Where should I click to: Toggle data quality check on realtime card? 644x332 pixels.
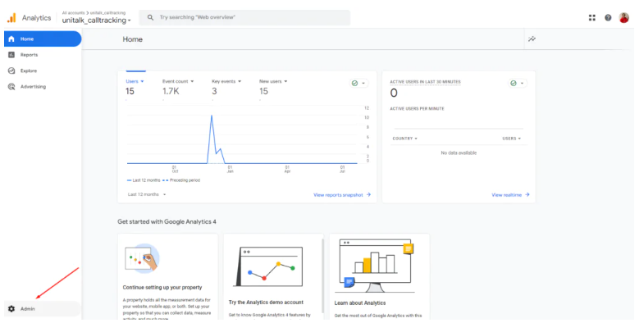(x=517, y=83)
